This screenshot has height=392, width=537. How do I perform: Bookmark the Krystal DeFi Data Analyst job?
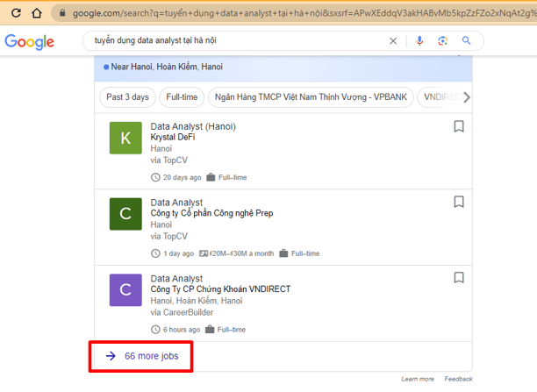click(459, 126)
